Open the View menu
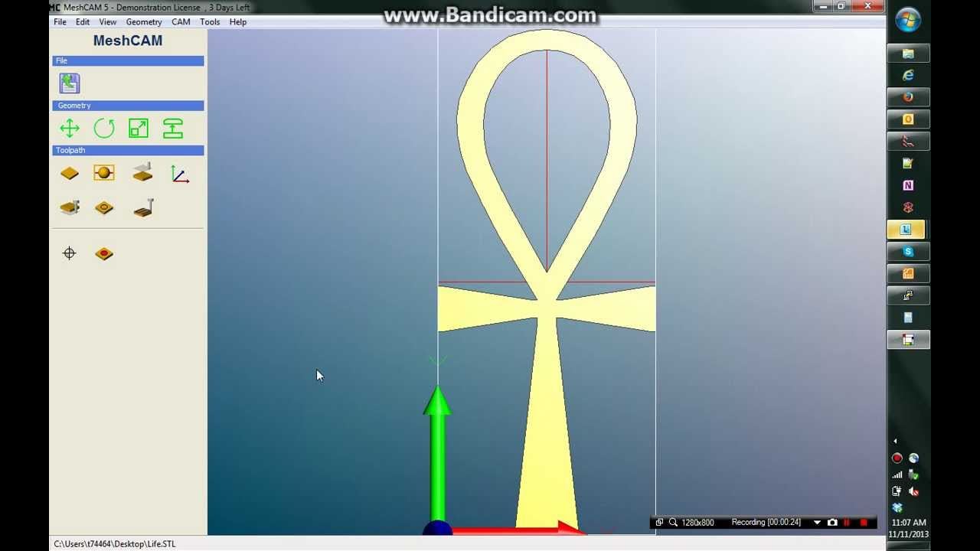The width and height of the screenshot is (980, 551). coord(108,22)
